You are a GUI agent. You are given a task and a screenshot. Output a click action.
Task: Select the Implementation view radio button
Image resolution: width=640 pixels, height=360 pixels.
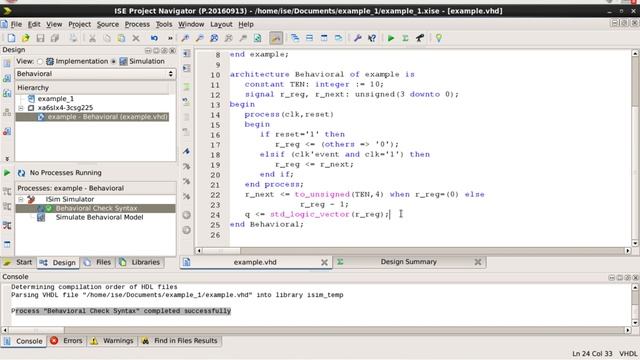click(40, 62)
